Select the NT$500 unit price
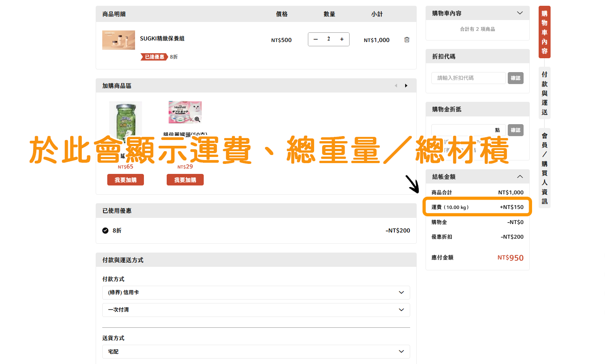Image resolution: width=605 pixels, height=364 pixels. tap(281, 40)
